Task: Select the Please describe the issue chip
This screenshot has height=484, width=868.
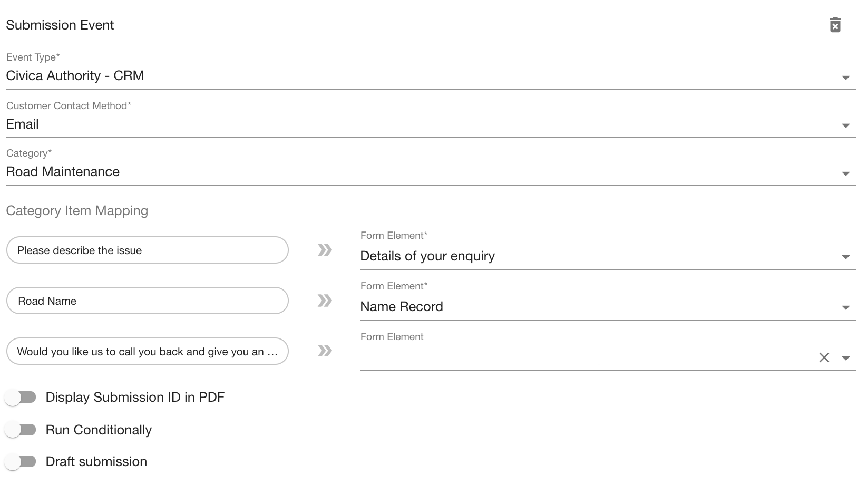Action: coord(147,250)
